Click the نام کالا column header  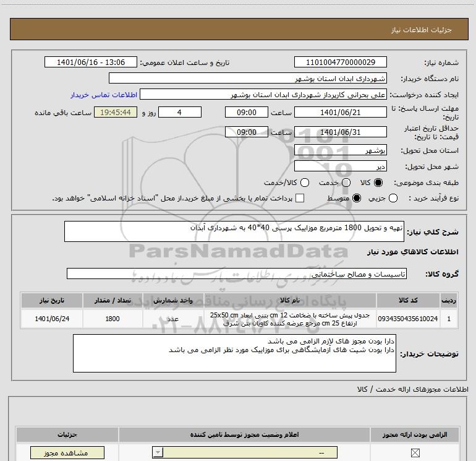(x=290, y=300)
